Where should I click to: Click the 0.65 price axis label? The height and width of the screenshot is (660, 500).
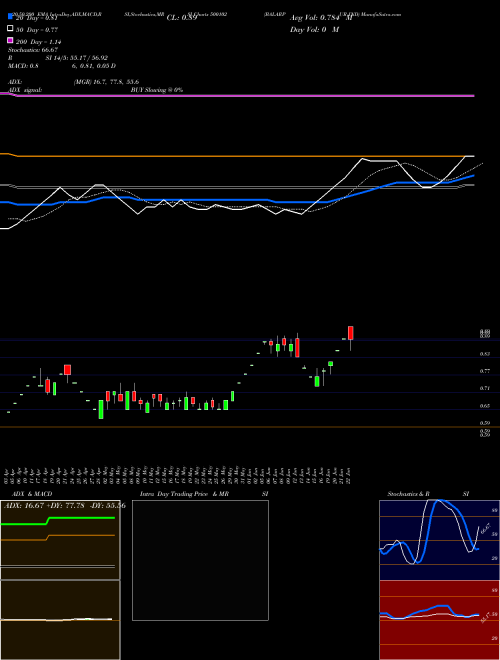coord(485,406)
